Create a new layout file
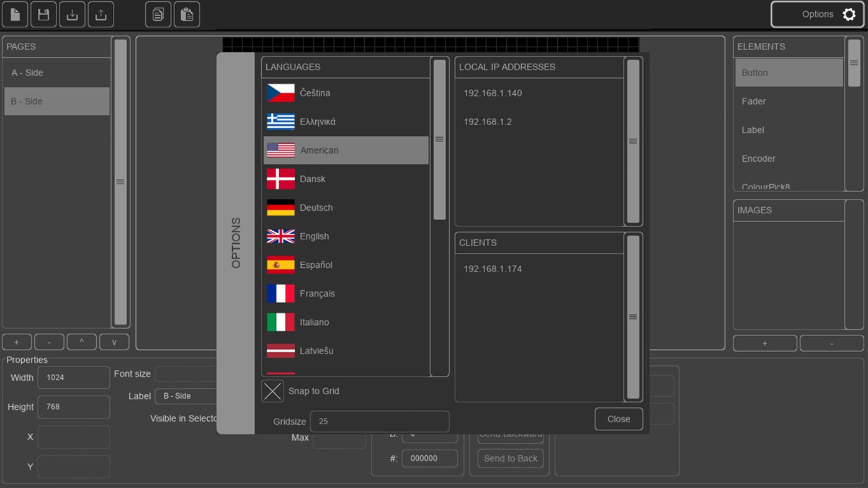 coord(14,14)
